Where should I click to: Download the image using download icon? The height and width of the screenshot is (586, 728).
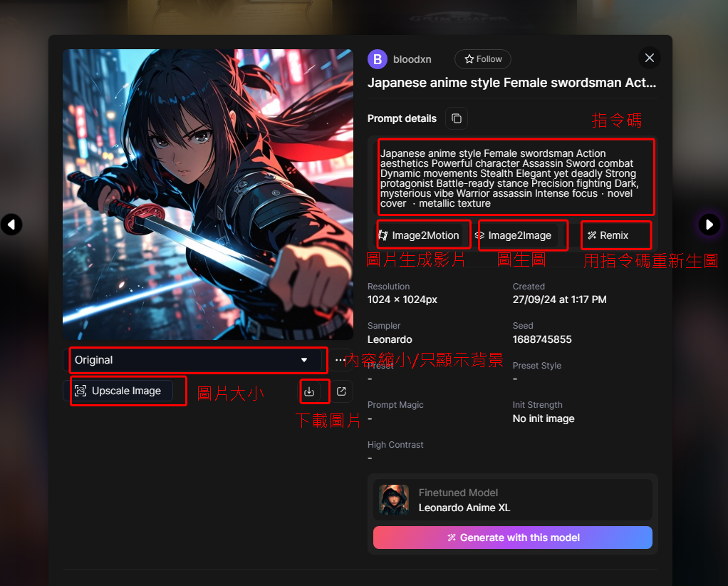(309, 392)
